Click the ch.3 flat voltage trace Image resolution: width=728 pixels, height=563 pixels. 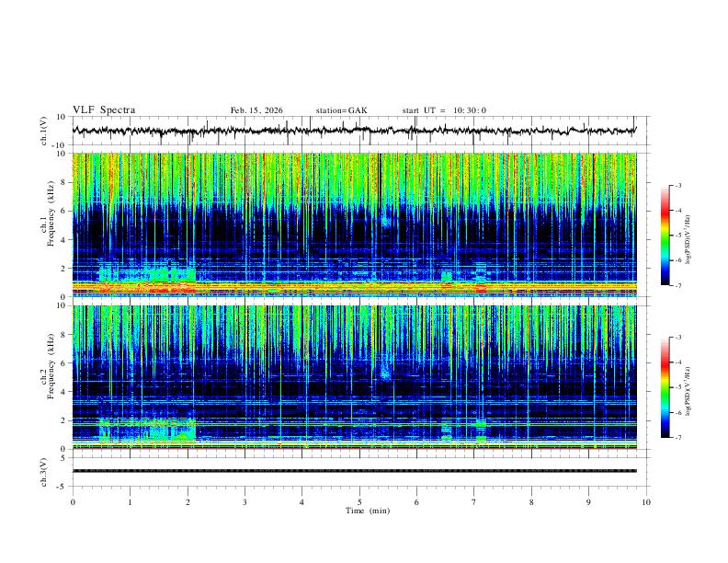point(354,471)
